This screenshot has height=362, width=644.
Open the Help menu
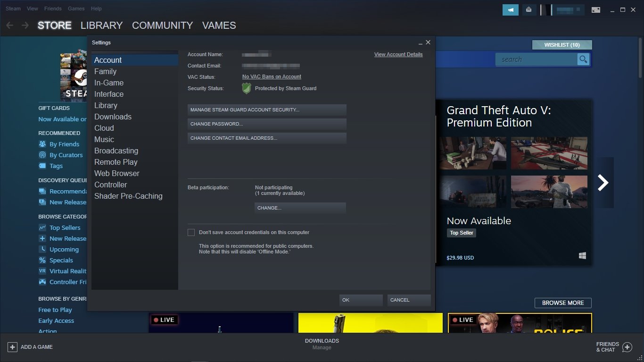(96, 8)
